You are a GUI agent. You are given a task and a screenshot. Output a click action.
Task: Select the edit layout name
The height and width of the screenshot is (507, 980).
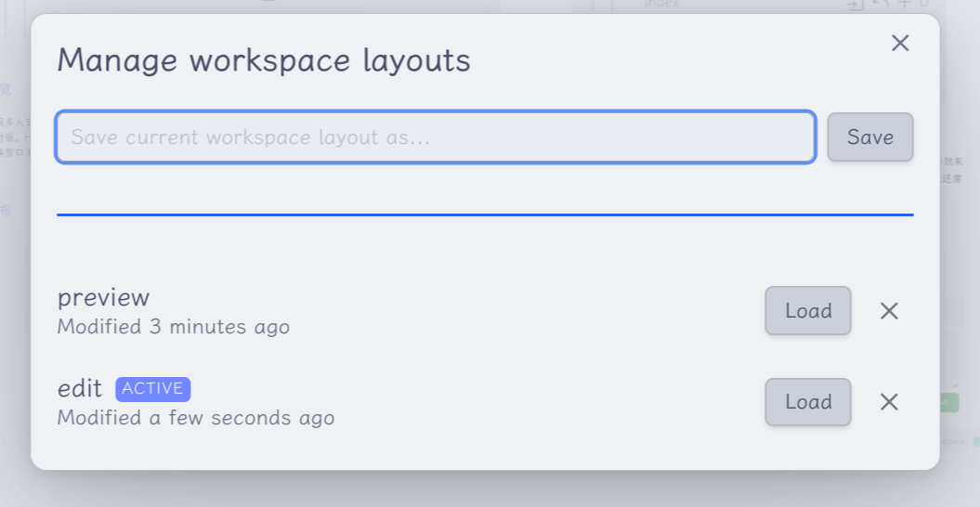(80, 389)
